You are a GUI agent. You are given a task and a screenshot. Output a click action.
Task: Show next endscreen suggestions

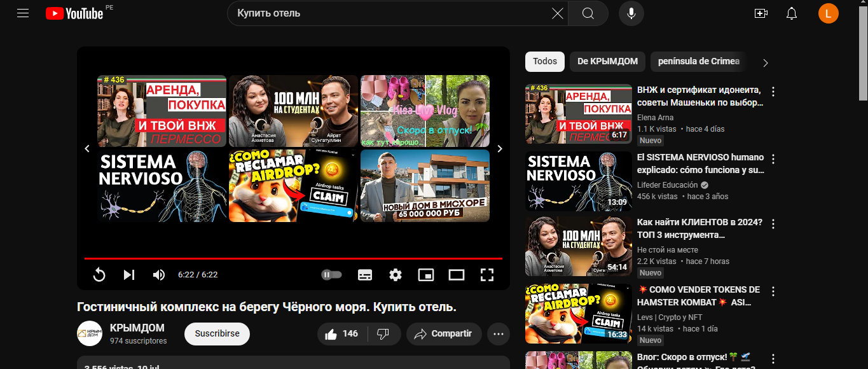coord(500,149)
